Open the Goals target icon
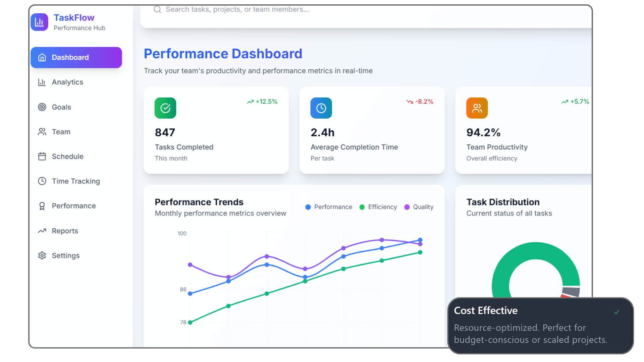The height and width of the screenshot is (362, 644). point(42,107)
